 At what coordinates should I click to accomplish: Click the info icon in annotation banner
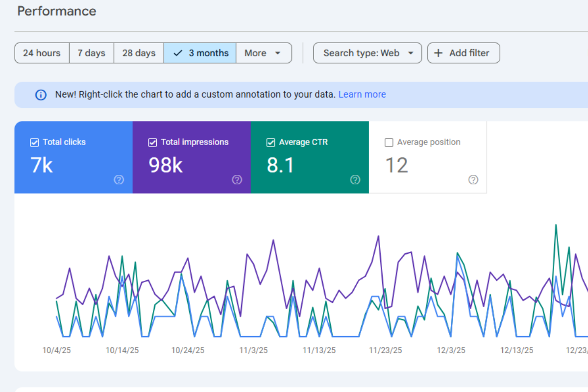click(x=41, y=95)
